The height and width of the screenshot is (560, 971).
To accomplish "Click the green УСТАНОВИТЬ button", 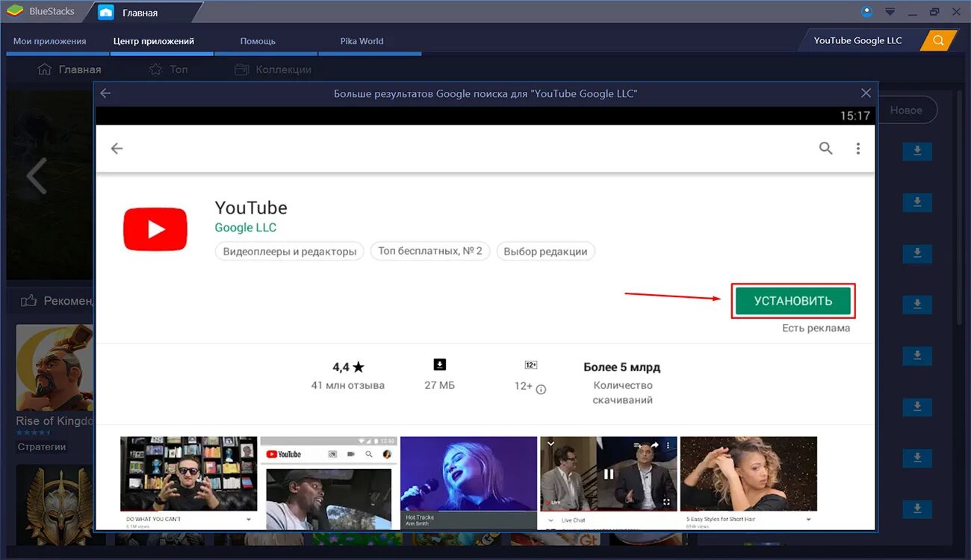I will 793,301.
